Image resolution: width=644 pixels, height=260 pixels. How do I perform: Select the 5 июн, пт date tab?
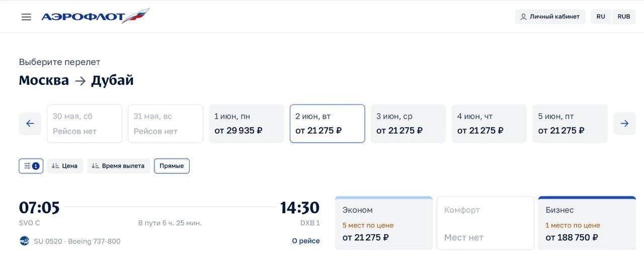click(570, 123)
